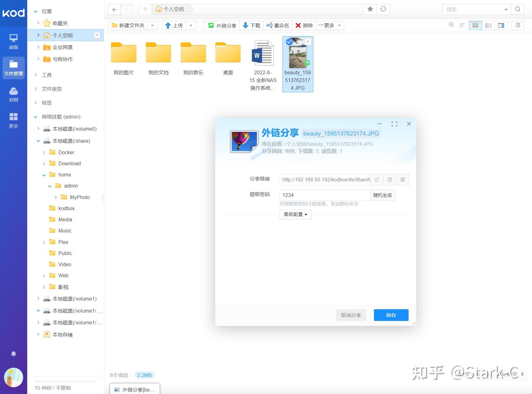Expand the 高级配置 dropdown in share dialog
The image size is (532, 394).
pos(295,214)
